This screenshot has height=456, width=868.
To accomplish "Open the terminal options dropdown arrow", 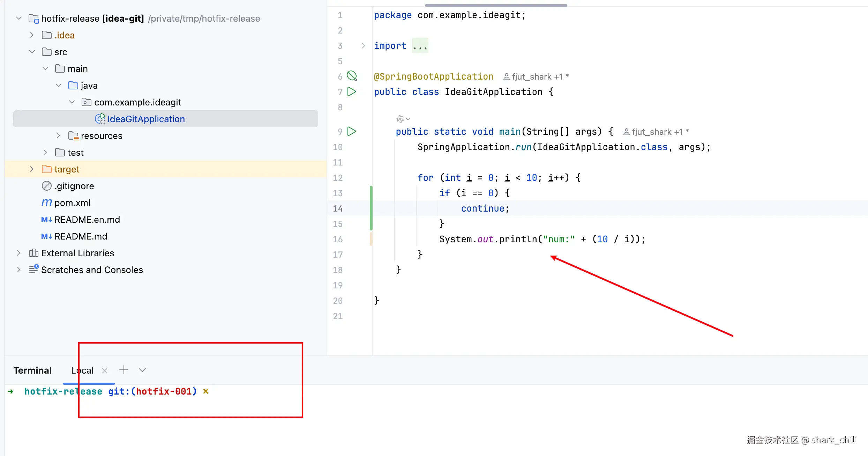I will coord(142,370).
